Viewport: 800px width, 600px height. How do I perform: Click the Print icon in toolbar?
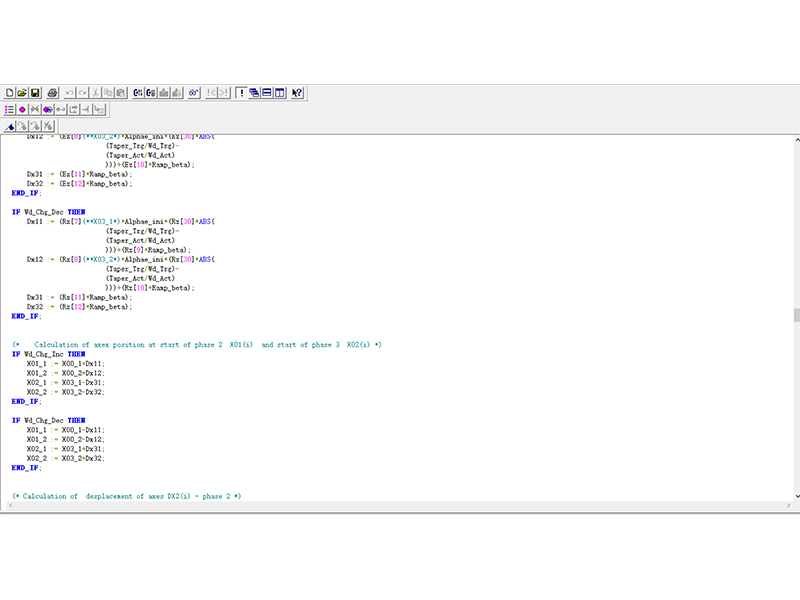53,93
